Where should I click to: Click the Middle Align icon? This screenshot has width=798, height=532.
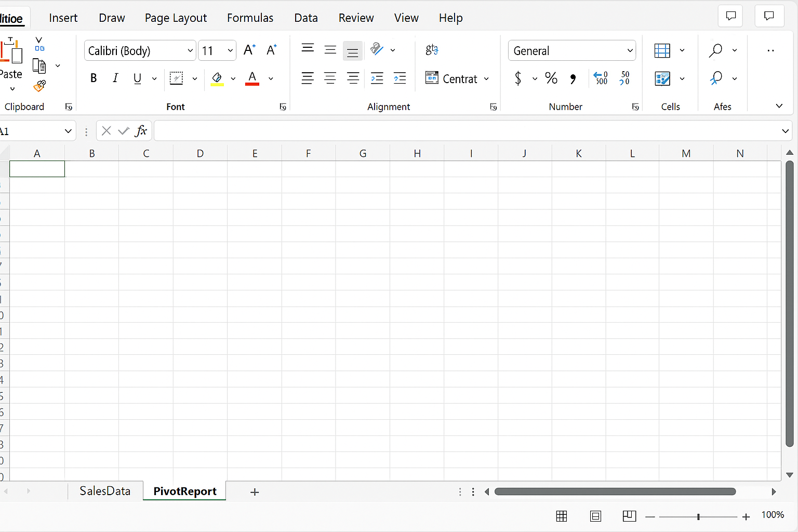coord(330,50)
